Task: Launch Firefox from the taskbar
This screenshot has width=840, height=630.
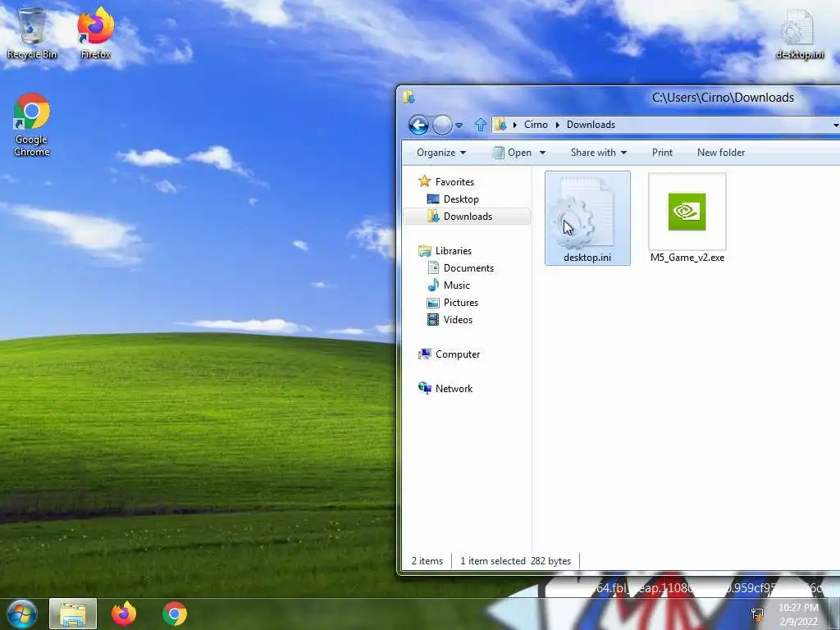Action: (124, 614)
